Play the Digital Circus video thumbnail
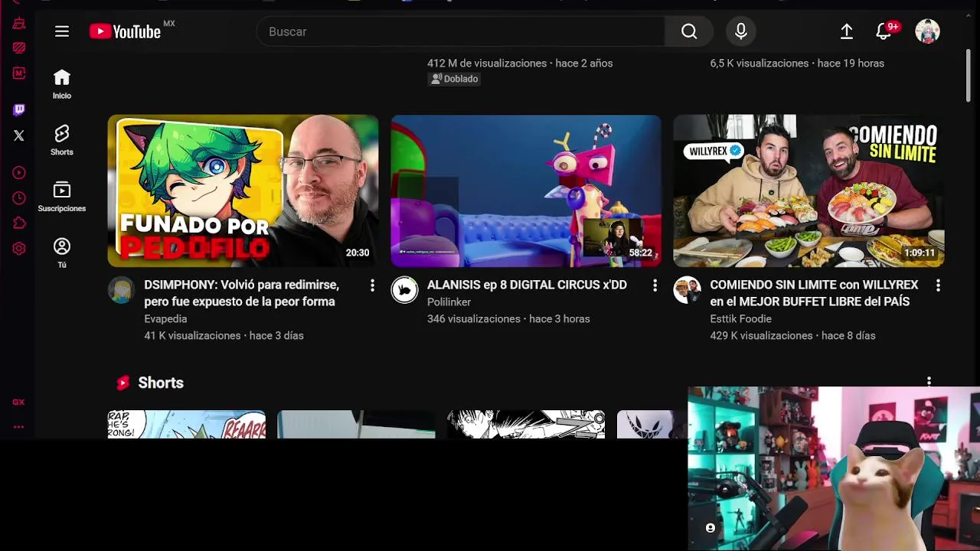The image size is (980, 551). point(526,191)
